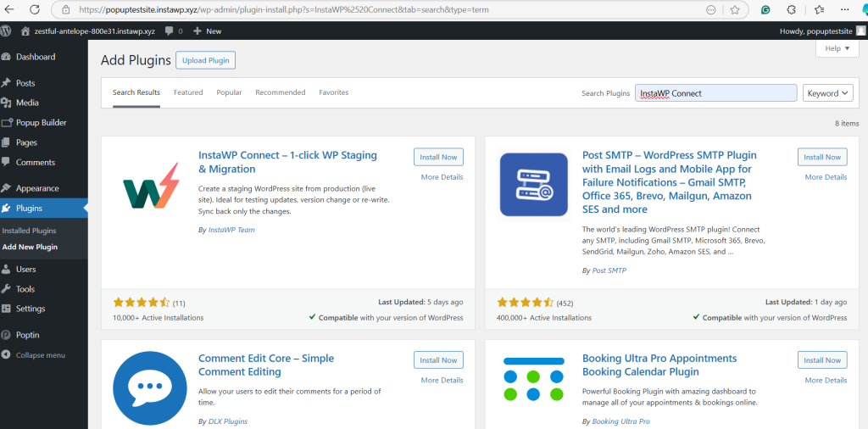
Task: Click Post SMTP star rating
Action: [x=525, y=302]
